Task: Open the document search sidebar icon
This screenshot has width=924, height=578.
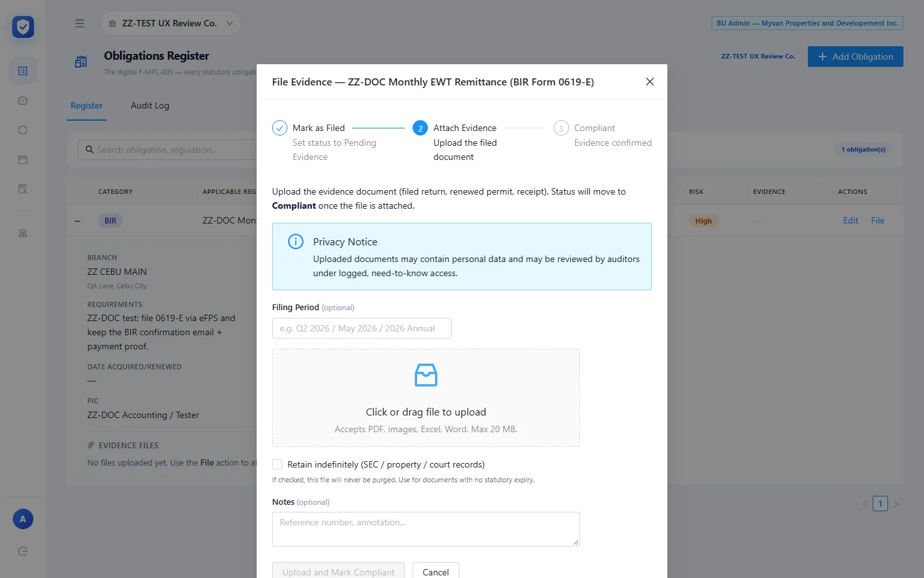Action: (x=22, y=189)
